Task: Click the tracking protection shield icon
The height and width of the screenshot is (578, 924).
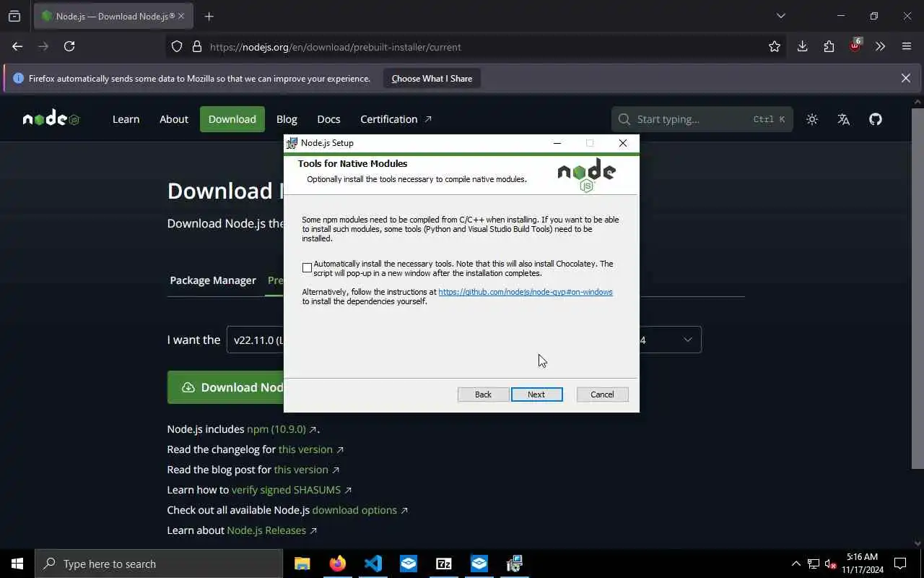Action: tap(177, 47)
